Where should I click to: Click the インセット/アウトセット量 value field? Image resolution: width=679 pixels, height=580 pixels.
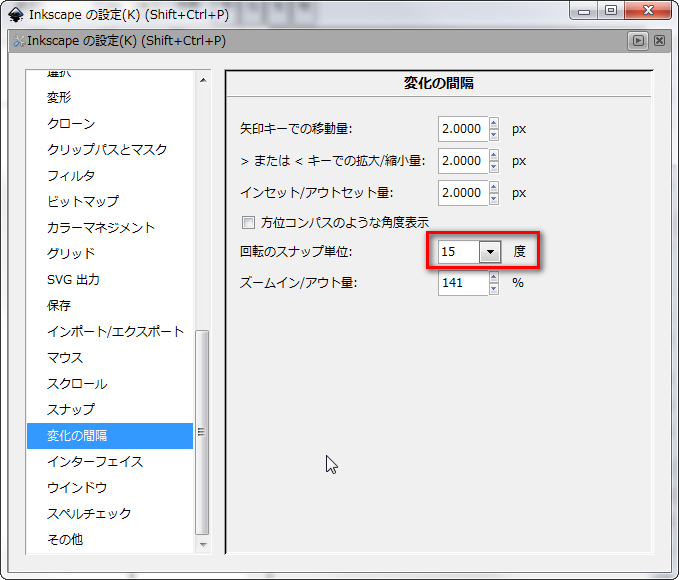[463, 193]
